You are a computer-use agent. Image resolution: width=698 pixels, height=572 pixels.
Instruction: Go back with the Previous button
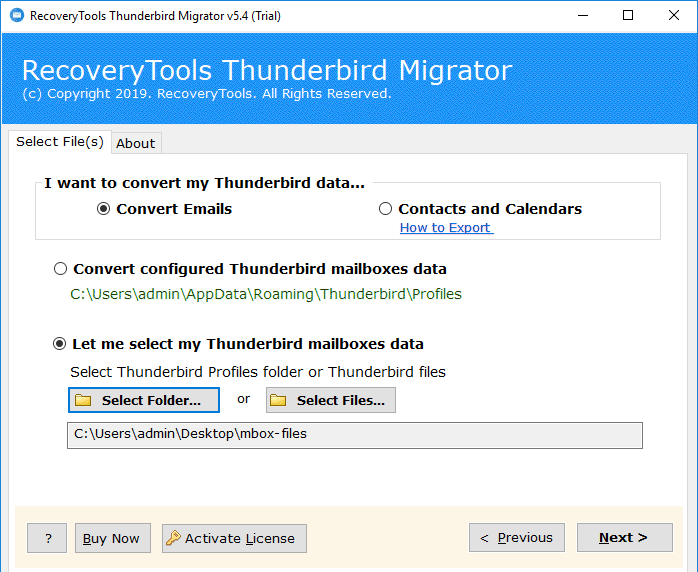pyautogui.click(x=517, y=538)
